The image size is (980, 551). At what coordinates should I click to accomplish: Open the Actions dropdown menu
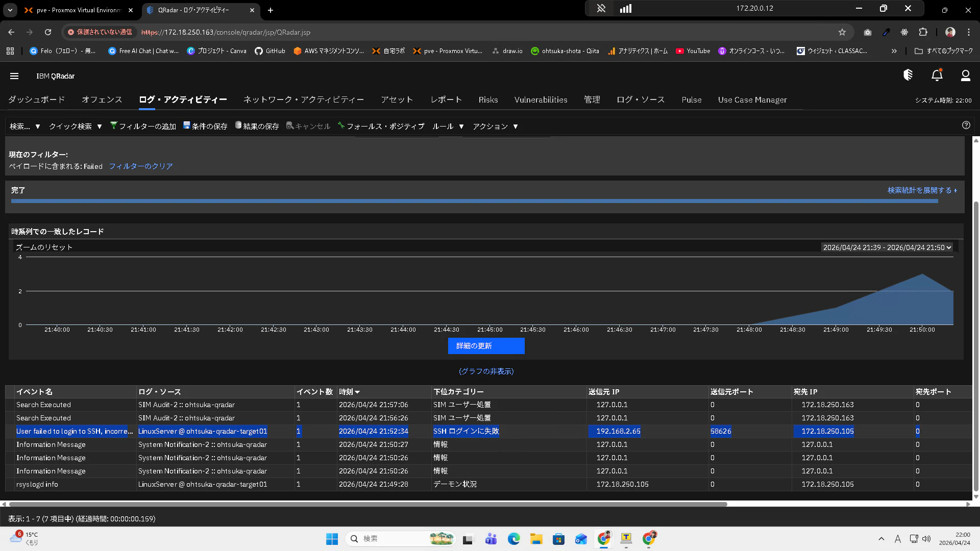click(495, 126)
